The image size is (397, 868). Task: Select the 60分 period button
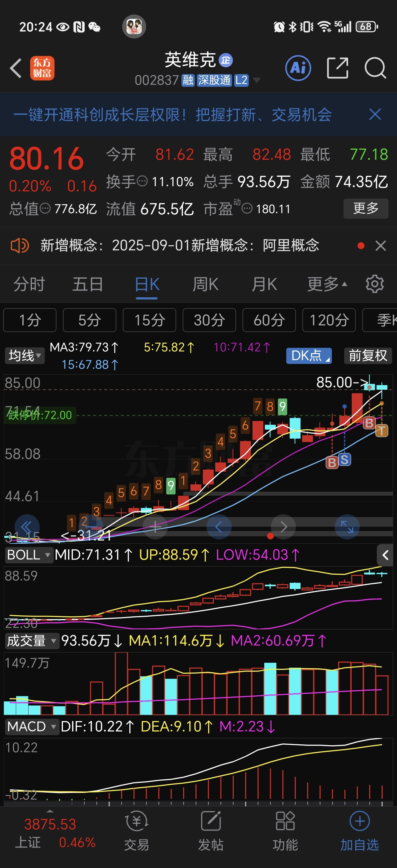pyautogui.click(x=269, y=320)
